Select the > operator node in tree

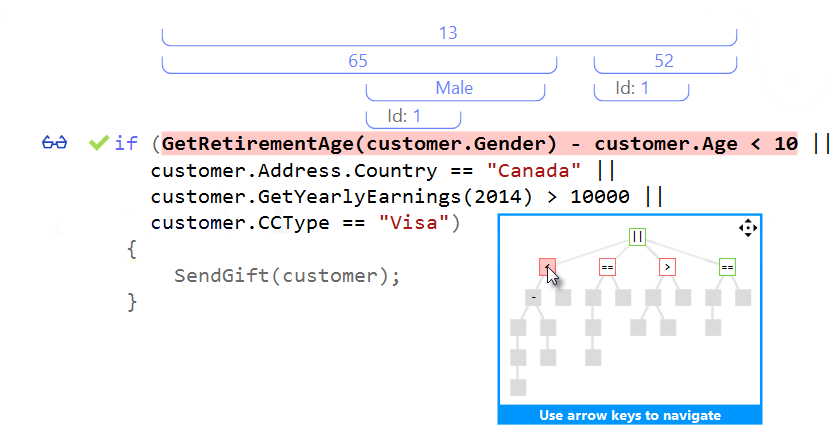pyautogui.click(x=667, y=267)
